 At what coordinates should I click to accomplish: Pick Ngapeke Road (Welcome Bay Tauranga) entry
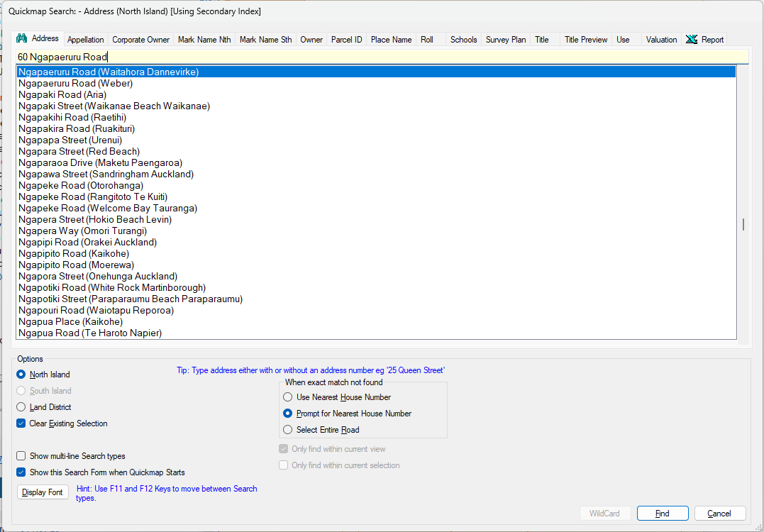pos(108,209)
